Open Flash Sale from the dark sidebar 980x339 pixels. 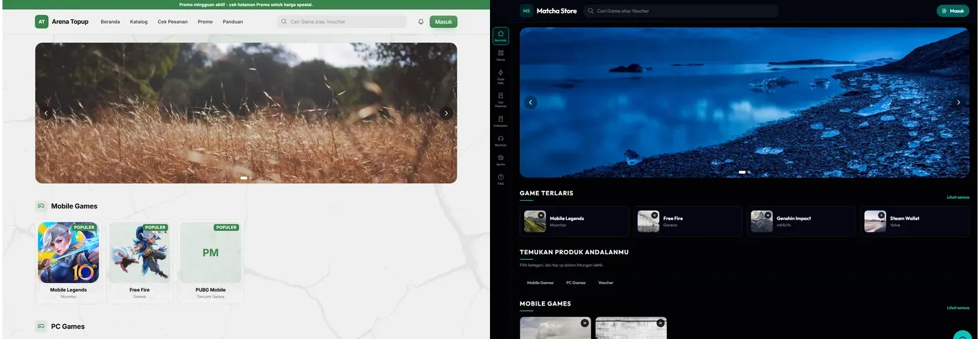pyautogui.click(x=500, y=76)
